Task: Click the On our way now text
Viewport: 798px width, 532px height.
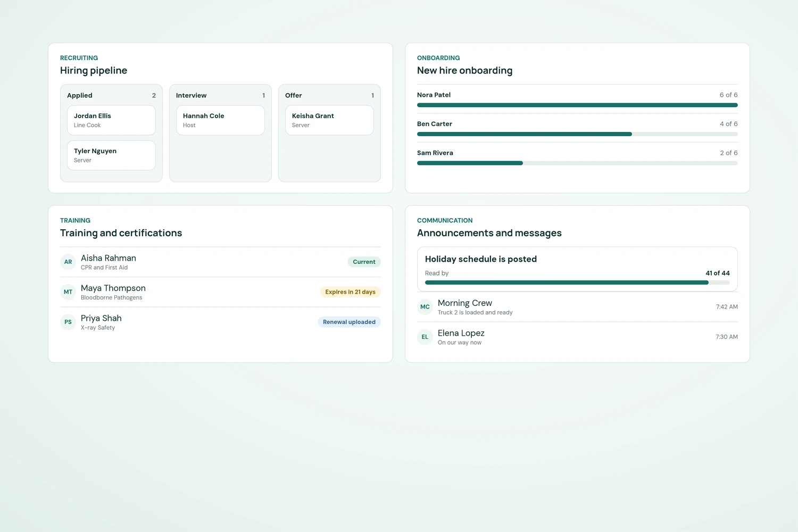Action: pyautogui.click(x=460, y=343)
